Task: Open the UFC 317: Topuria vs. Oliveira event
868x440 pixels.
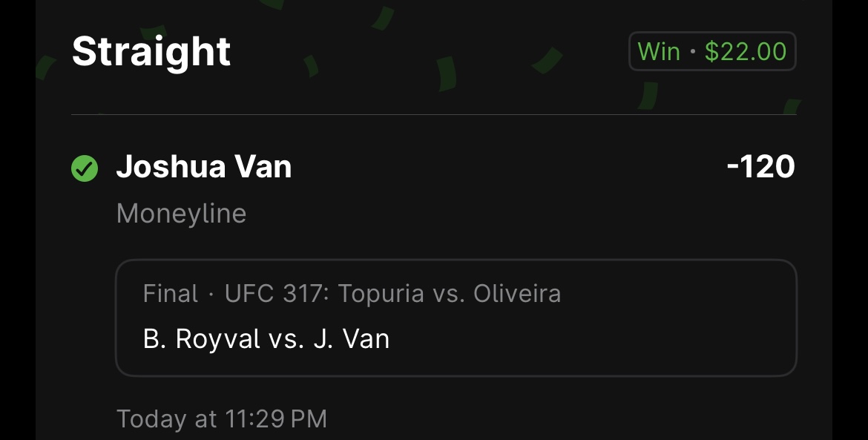Action: coord(392,293)
